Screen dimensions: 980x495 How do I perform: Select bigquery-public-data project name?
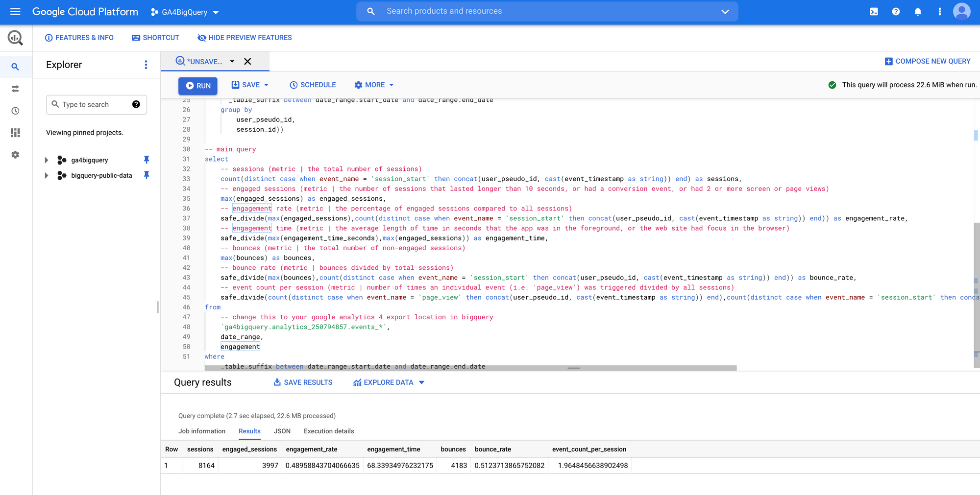(101, 175)
